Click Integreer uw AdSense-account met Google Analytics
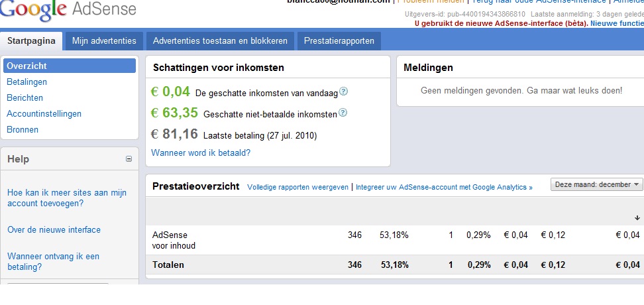The width and height of the screenshot is (644, 305). click(444, 188)
